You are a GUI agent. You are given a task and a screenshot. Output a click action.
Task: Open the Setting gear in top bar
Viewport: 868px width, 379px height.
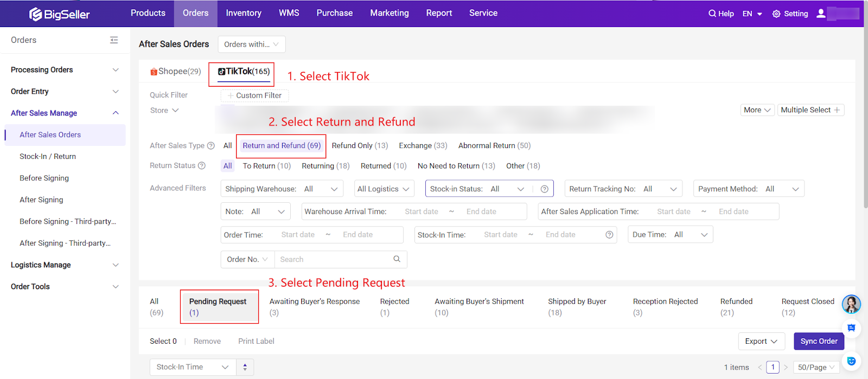(x=790, y=14)
